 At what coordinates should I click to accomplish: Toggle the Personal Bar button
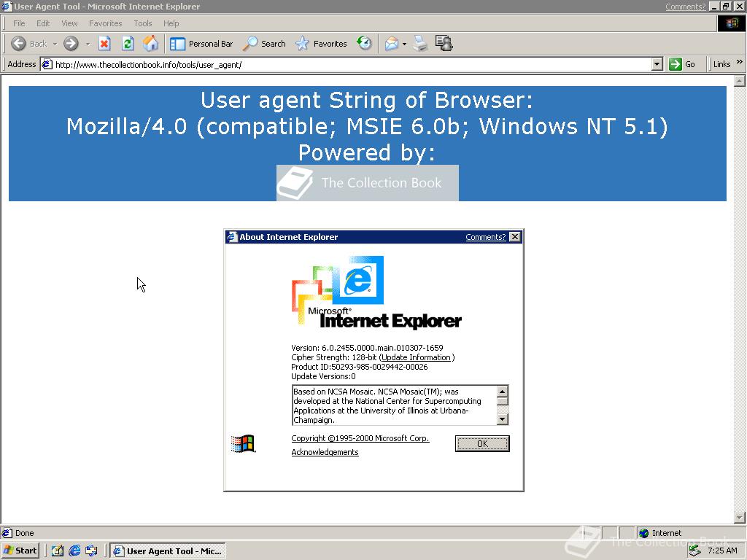point(201,44)
